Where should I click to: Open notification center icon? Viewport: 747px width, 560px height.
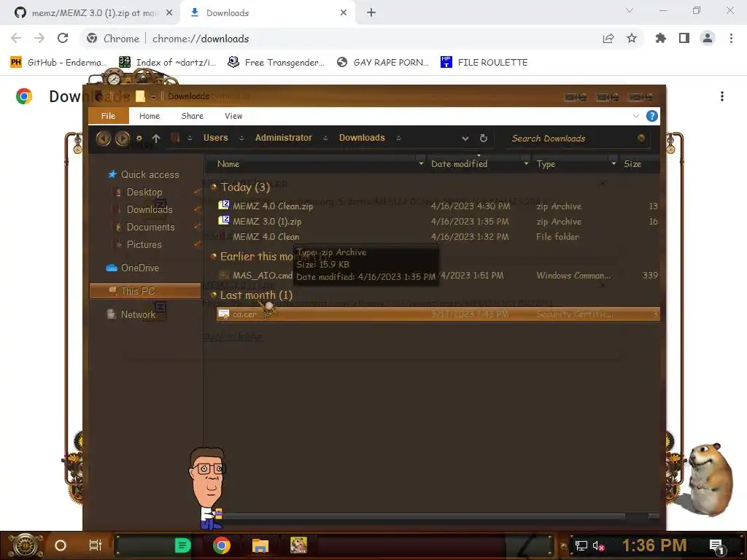[717, 547]
